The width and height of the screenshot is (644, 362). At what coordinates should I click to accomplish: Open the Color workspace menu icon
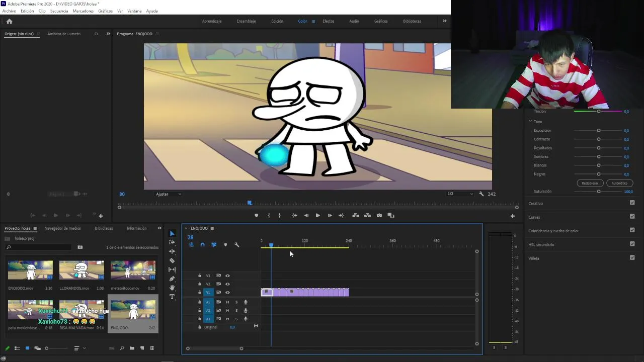(x=313, y=21)
